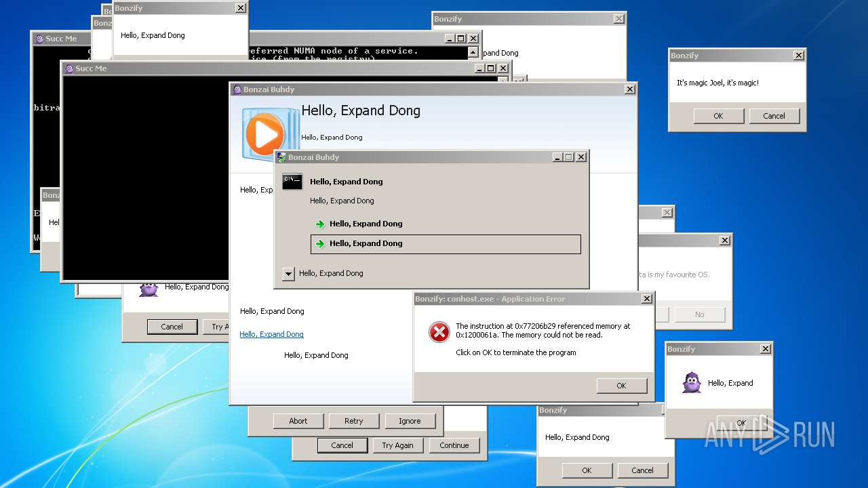Screen dimensions: 868x488
Task: Maximize the inner Bonzai Buhdy dialog
Action: pyautogui.click(x=569, y=157)
